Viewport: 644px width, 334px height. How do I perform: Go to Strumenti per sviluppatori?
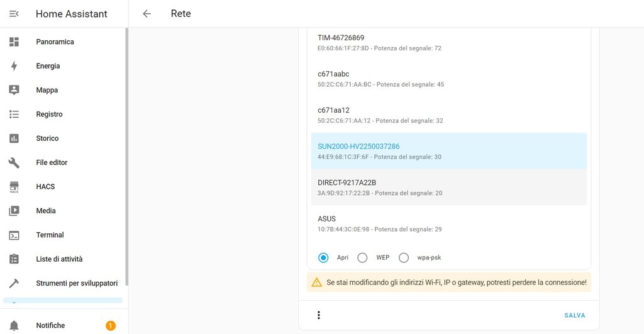click(77, 283)
